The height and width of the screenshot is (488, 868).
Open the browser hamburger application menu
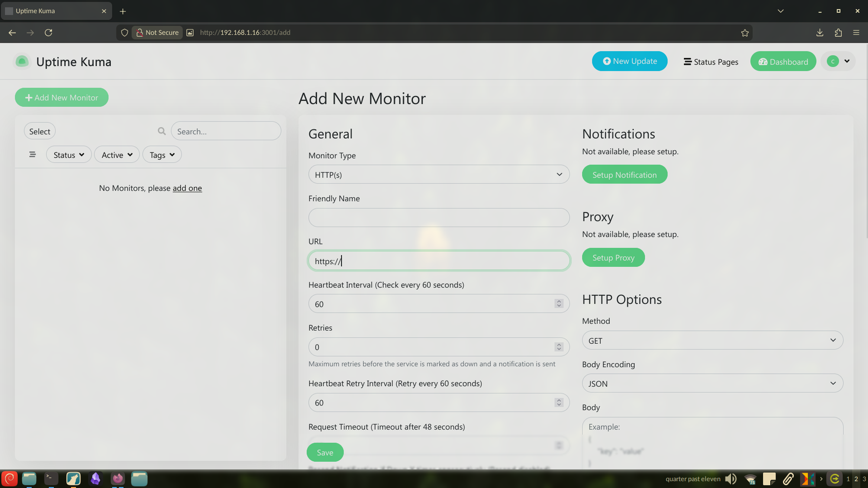(856, 33)
